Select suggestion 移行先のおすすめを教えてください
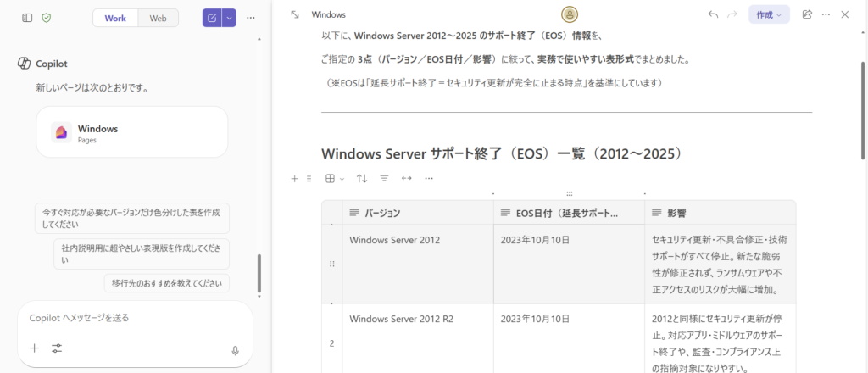868x373 pixels. [167, 283]
